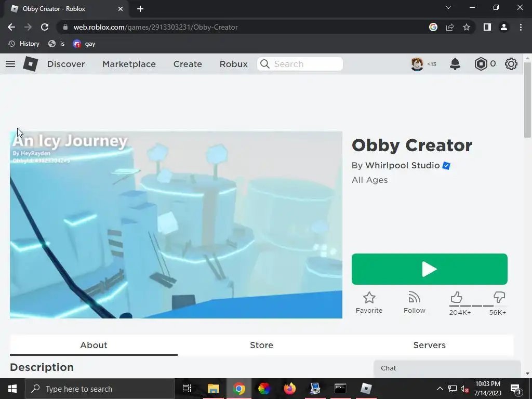Close the Obby Creator browser tab
This screenshot has width=532, height=399.
120,9
